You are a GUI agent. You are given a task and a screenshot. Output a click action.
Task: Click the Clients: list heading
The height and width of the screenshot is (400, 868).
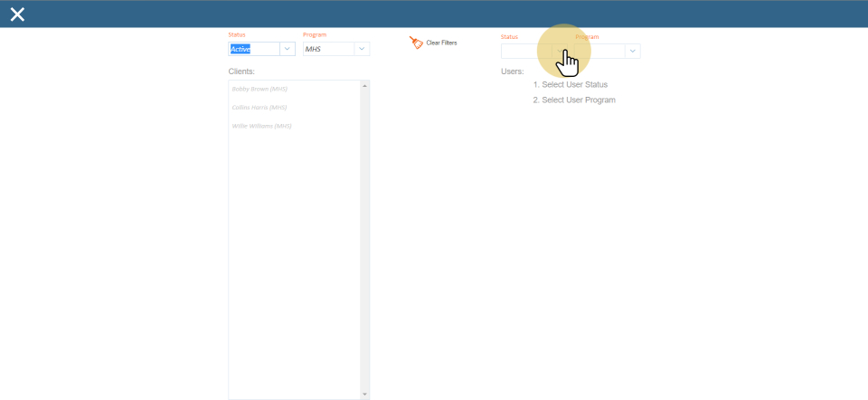coord(241,71)
